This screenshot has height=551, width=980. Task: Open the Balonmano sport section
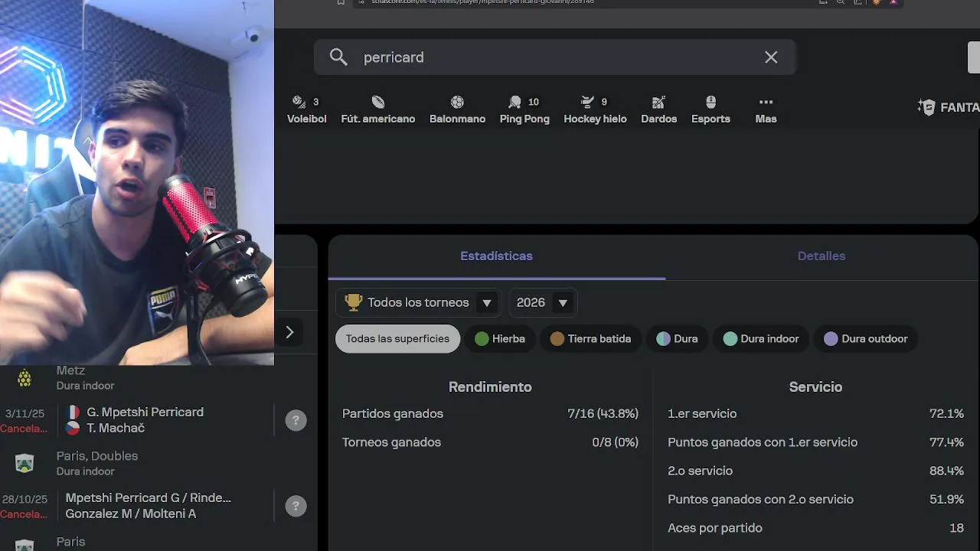tap(457, 109)
